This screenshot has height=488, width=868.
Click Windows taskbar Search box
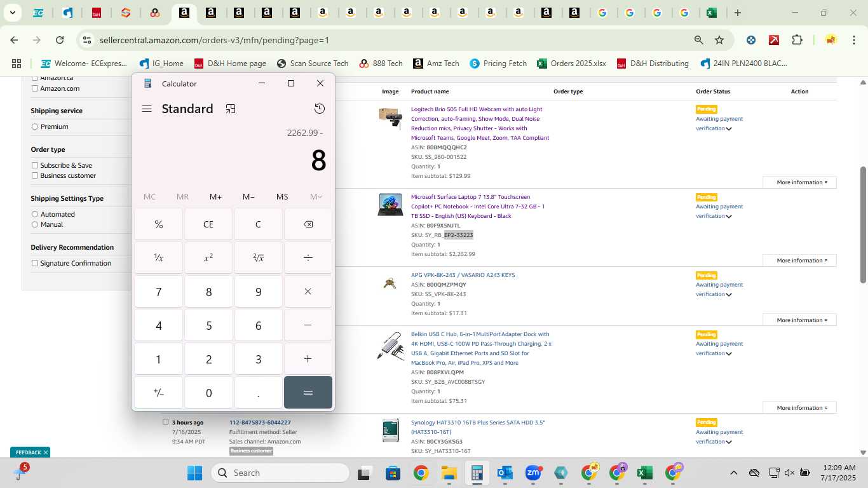pyautogui.click(x=280, y=473)
